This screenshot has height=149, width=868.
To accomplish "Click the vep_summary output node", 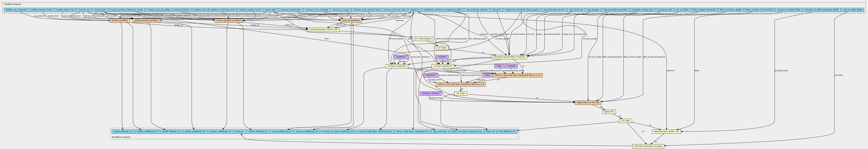I will (x=439, y=132).
